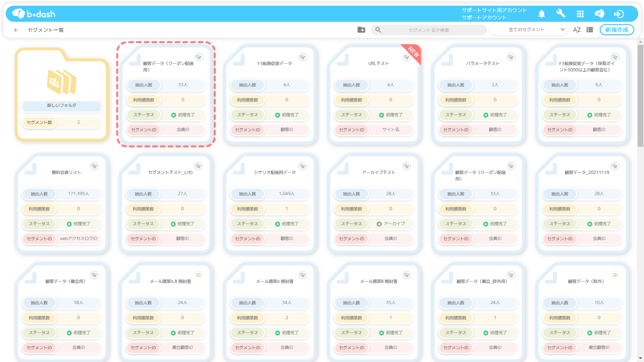Open the 全てのセグメント filter dropdown
Viewport: 644px width, 362px height.
(x=529, y=30)
